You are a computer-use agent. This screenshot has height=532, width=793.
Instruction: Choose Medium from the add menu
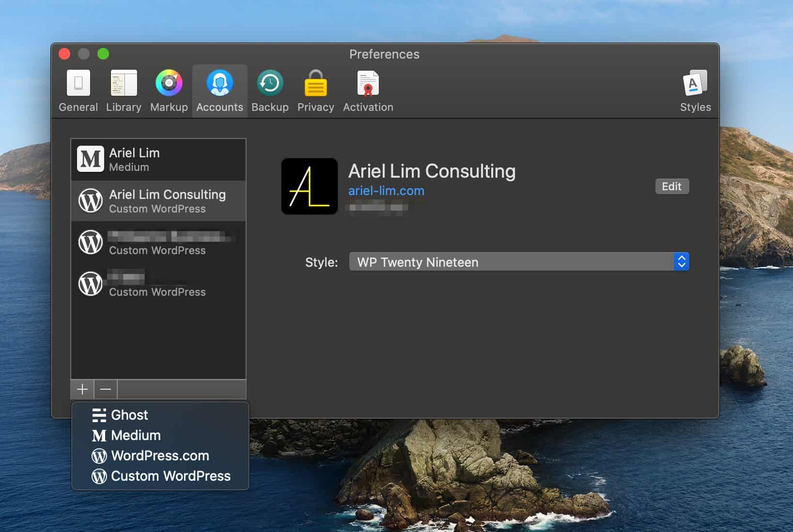[160, 435]
